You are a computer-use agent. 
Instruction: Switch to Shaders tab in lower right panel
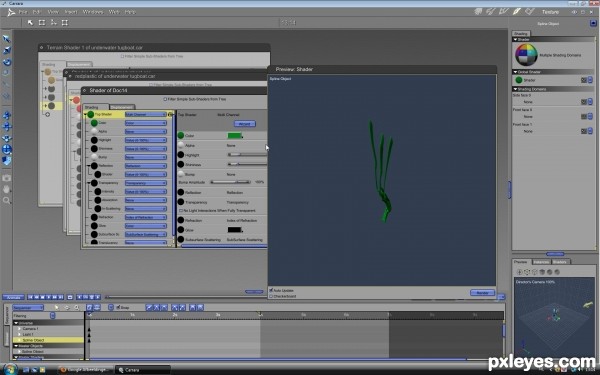560,262
